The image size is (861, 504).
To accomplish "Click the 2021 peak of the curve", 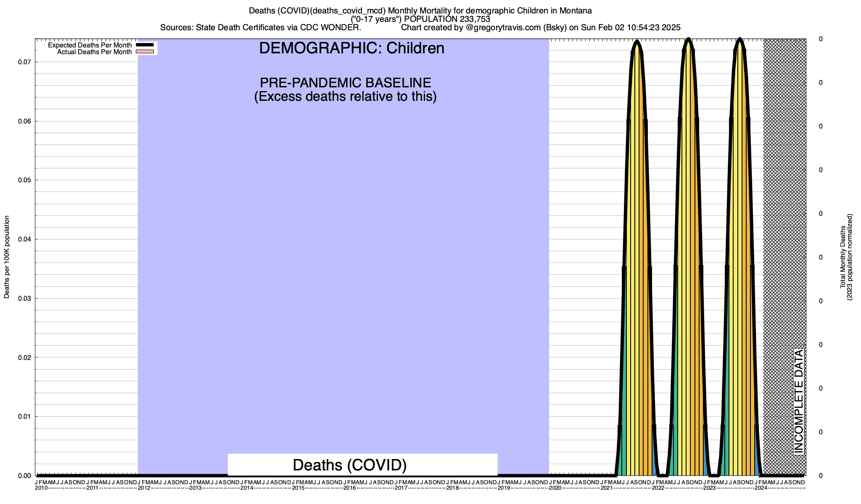I will point(637,42).
